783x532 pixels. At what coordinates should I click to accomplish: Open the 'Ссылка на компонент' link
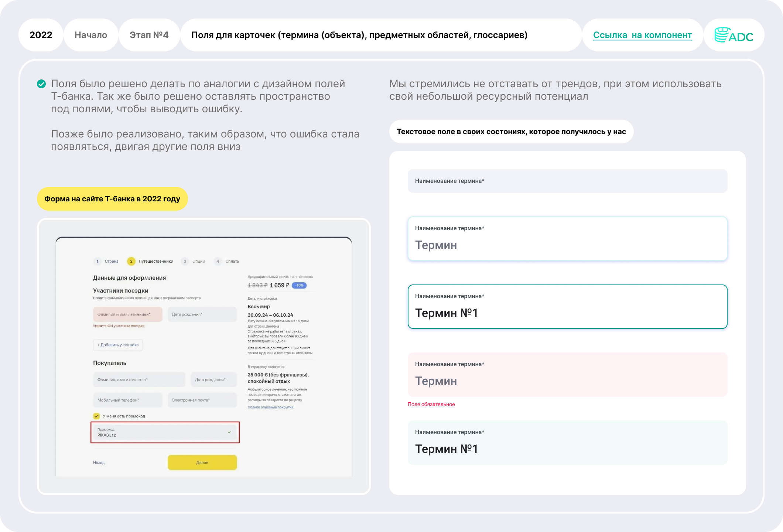coord(642,35)
